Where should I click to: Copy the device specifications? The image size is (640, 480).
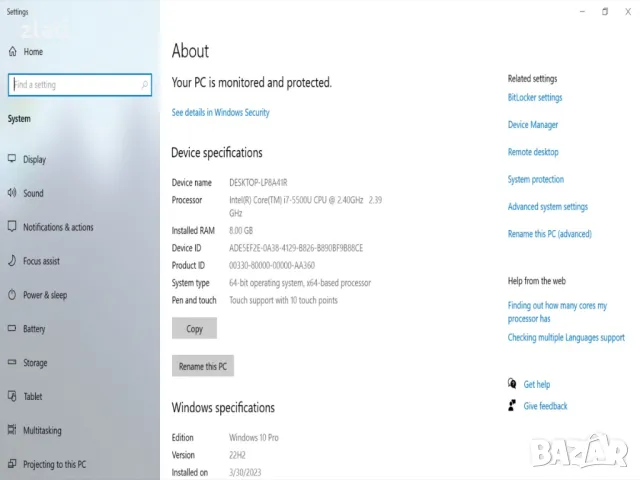pyautogui.click(x=194, y=328)
